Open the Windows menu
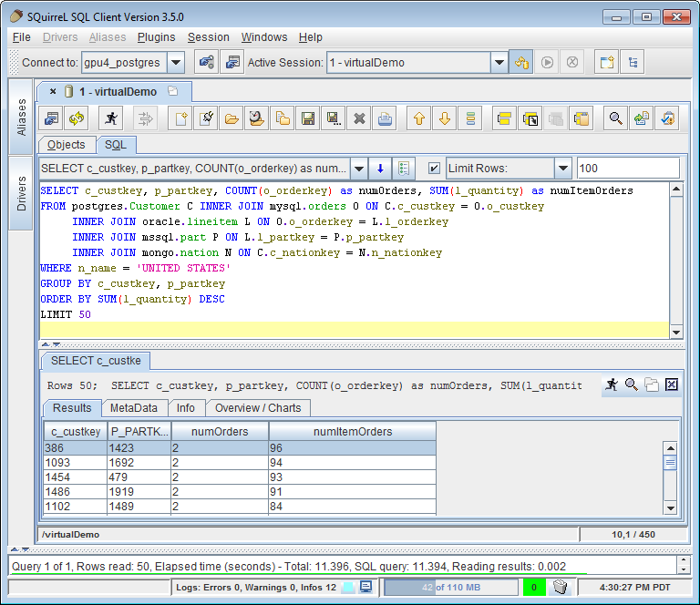 (264, 37)
